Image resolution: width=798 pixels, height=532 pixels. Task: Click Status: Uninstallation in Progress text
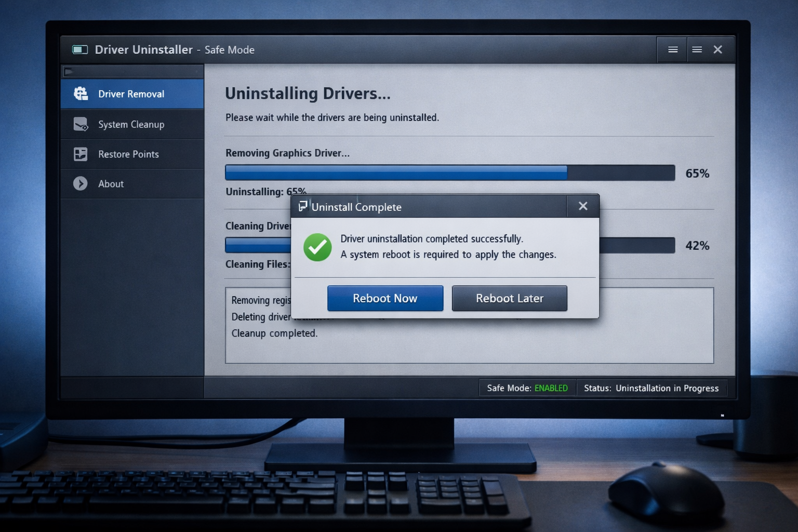point(651,388)
